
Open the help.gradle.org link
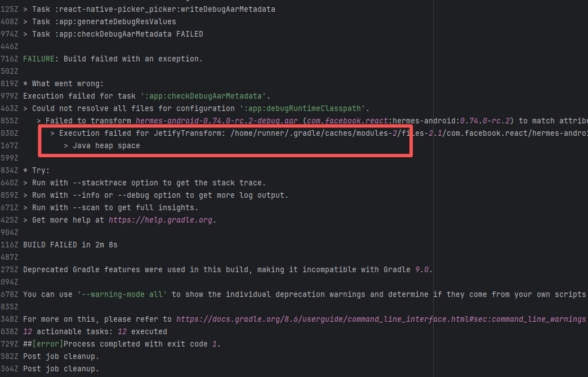coord(162,220)
